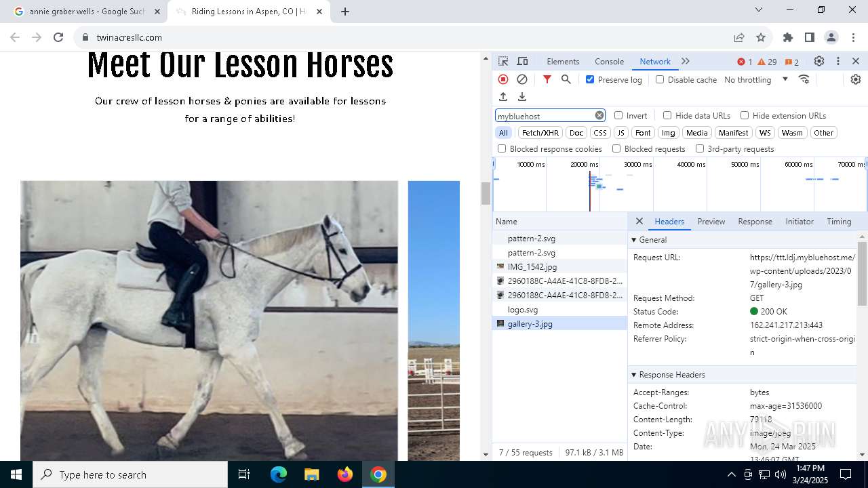Toggle the device toolbar icon

[x=522, y=61]
